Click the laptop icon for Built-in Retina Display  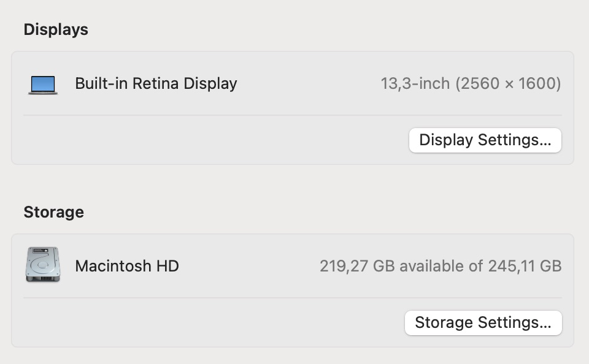point(43,85)
